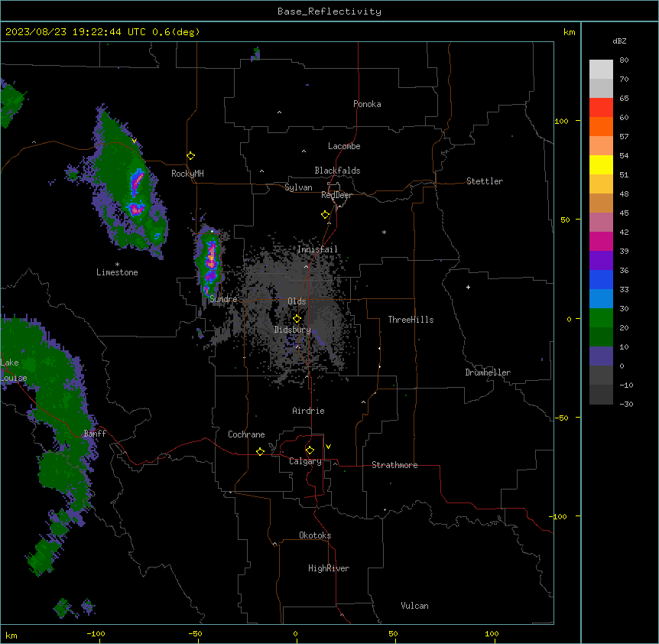Click the Olds town label
The height and width of the screenshot is (644, 659).
click(297, 301)
